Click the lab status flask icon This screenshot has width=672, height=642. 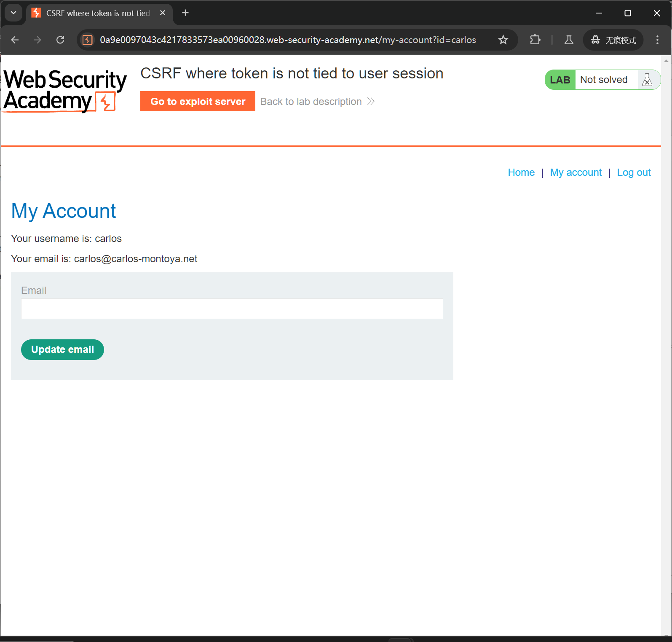pyautogui.click(x=648, y=80)
